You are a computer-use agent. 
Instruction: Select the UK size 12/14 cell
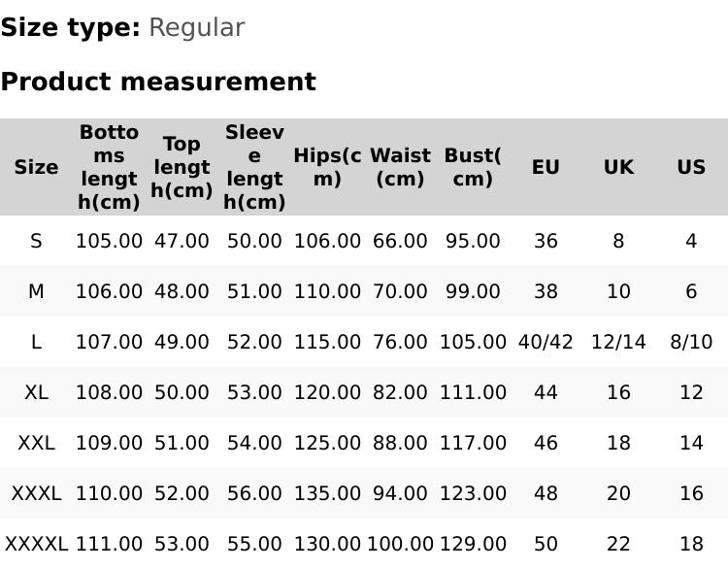click(618, 342)
